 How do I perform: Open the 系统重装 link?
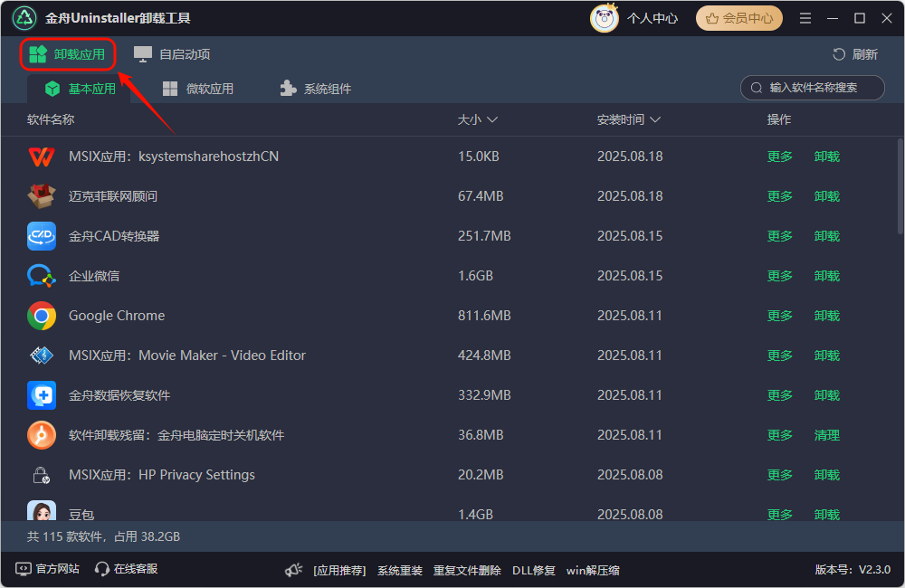[x=400, y=570]
